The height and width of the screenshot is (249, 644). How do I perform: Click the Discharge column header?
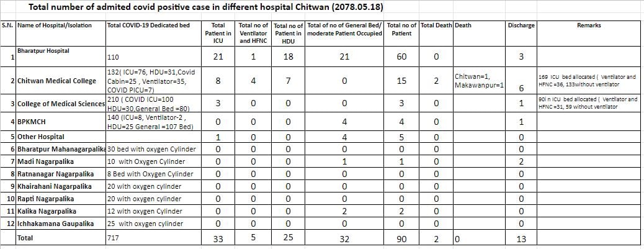tap(521, 25)
